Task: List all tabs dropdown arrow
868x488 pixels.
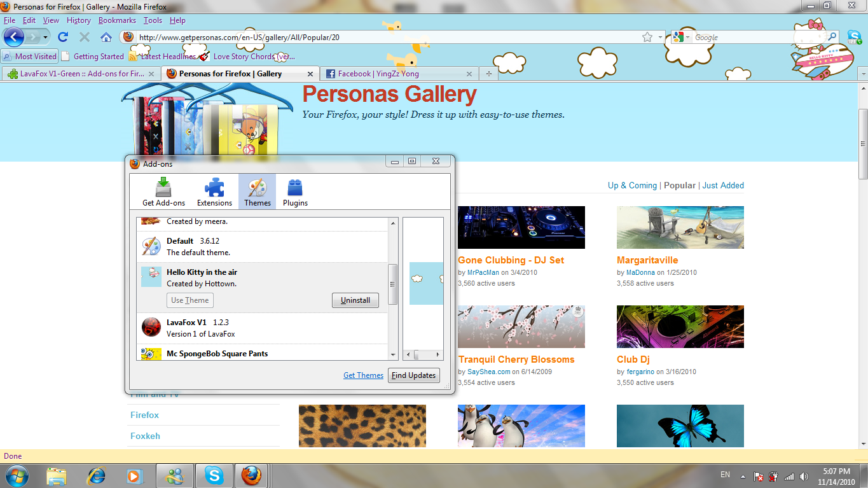Action: pos(864,74)
